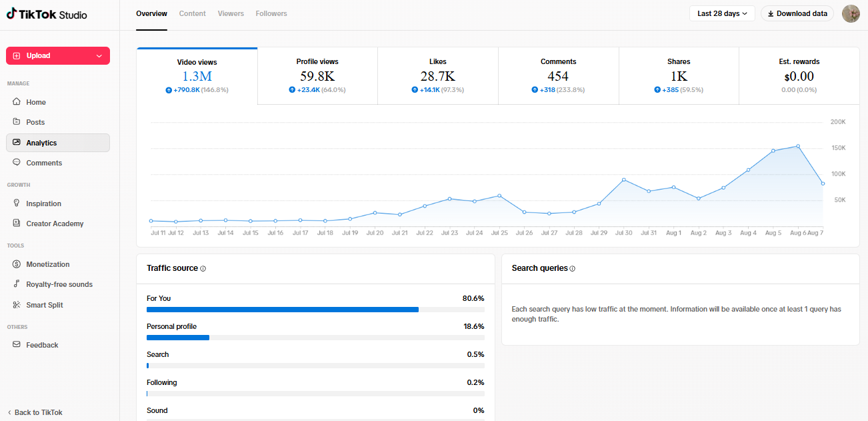
Task: Click the Analytics chart icon
Action: 17,143
